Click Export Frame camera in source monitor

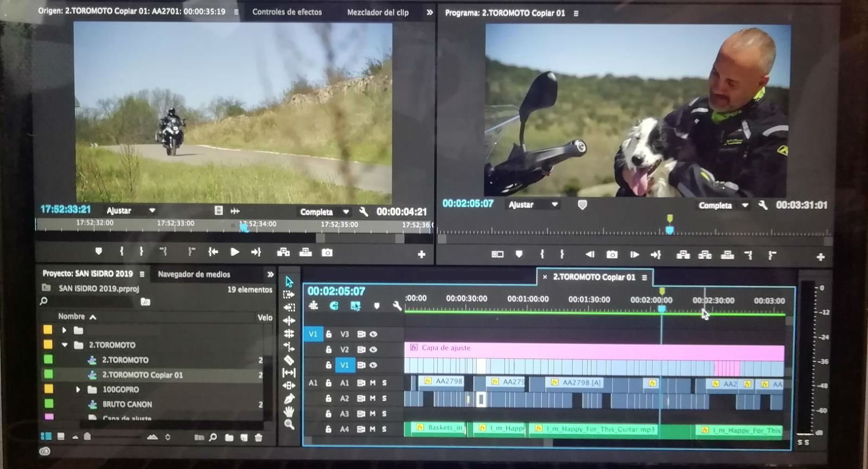[x=327, y=253]
